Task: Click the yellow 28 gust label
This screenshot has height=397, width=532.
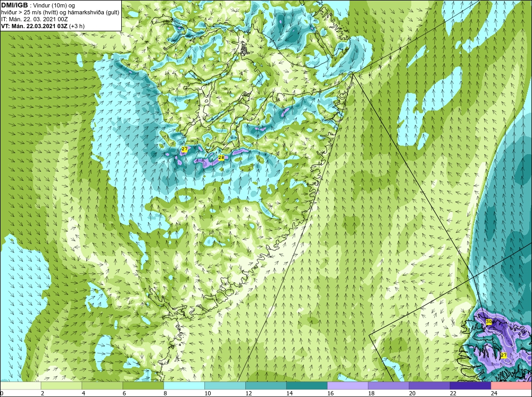Action: tap(221, 158)
